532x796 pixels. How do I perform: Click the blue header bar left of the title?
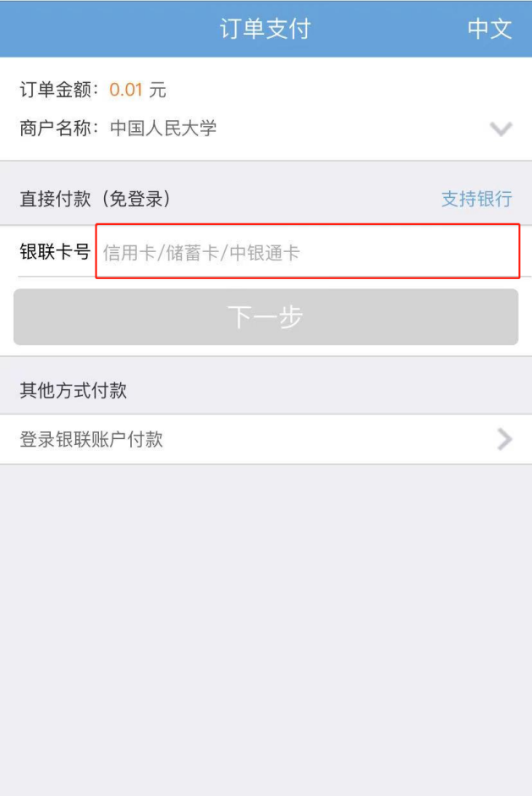pos(109,29)
